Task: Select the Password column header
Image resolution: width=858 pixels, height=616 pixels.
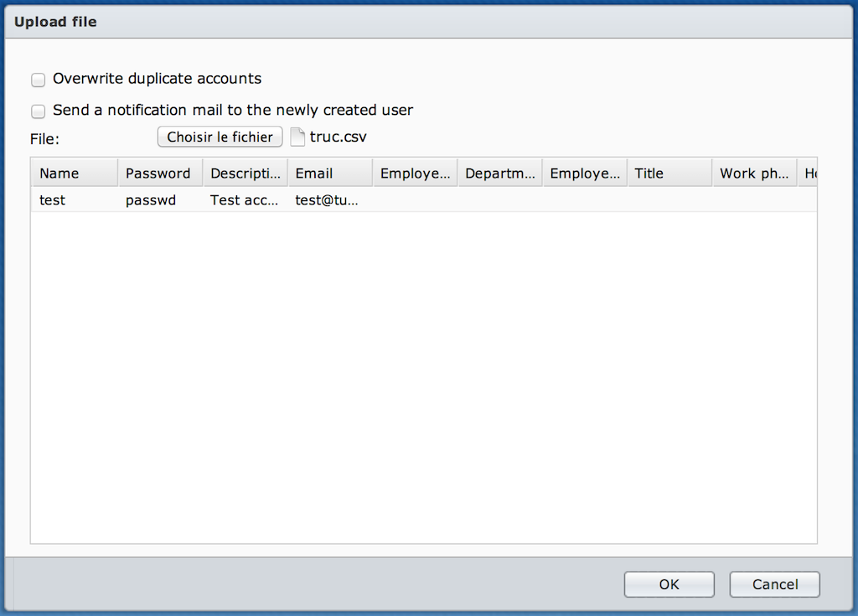Action: pyautogui.click(x=160, y=173)
